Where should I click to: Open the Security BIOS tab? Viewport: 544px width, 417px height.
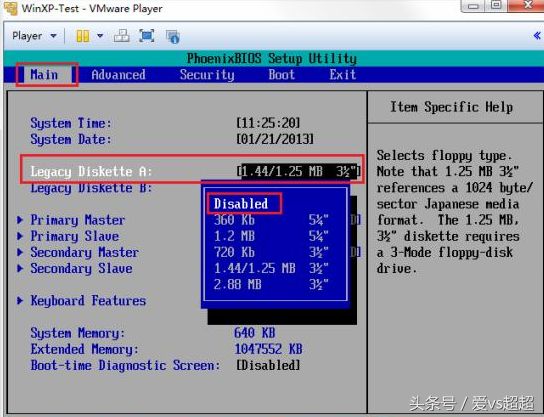[x=207, y=75]
